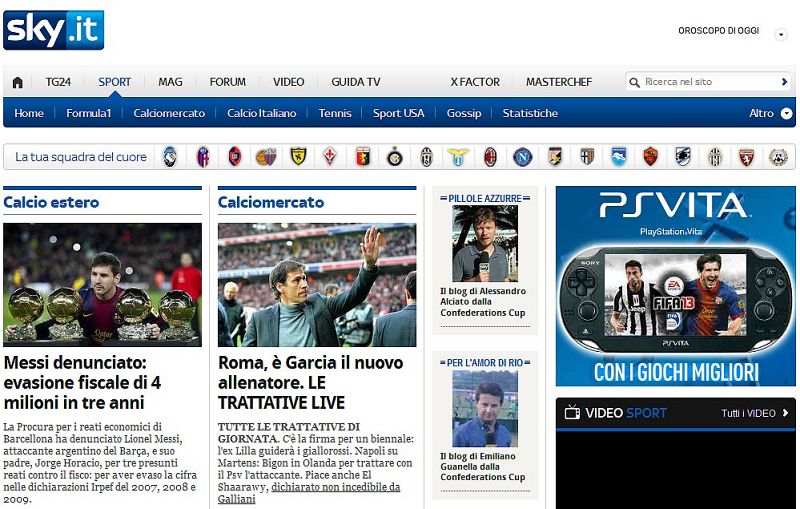Pick the Udinese team crest
This screenshot has height=509, width=800.
point(778,157)
